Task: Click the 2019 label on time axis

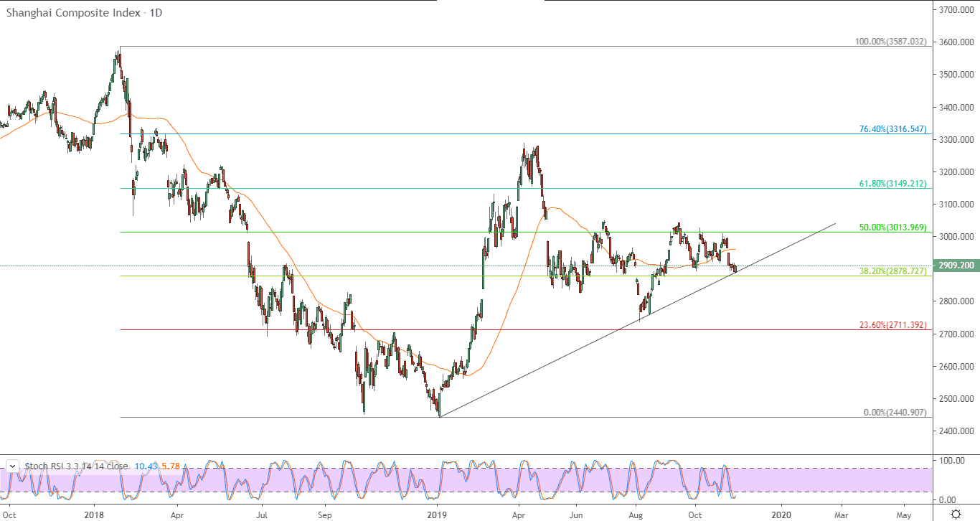Action: point(437,515)
